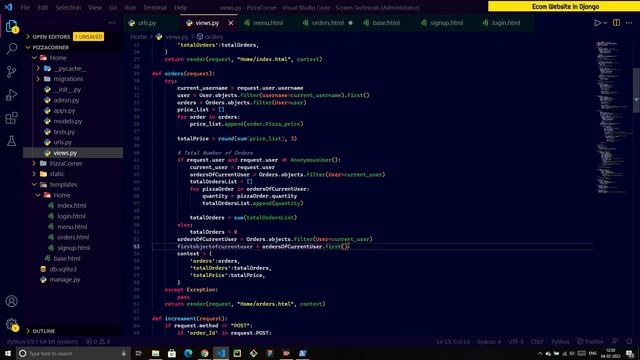Open manage.py in the explorer

tap(64, 280)
